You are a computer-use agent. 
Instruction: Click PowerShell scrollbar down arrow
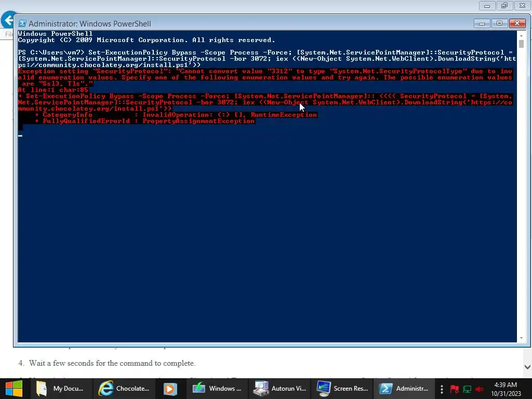(x=522, y=338)
